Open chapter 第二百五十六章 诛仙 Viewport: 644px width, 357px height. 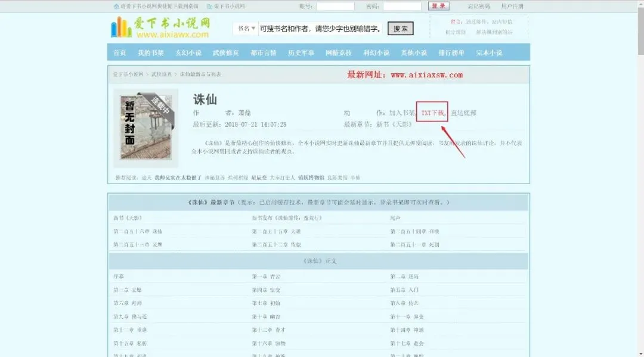(138, 231)
